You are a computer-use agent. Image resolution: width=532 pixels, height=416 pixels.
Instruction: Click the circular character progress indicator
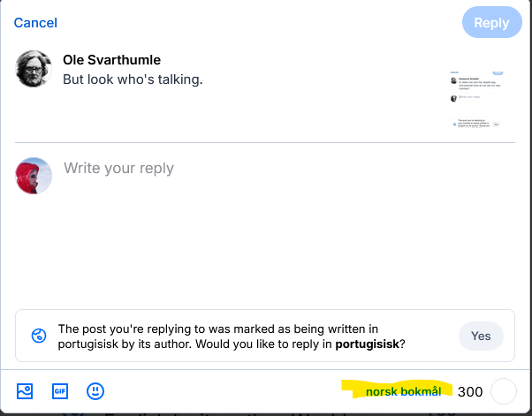[503, 390]
